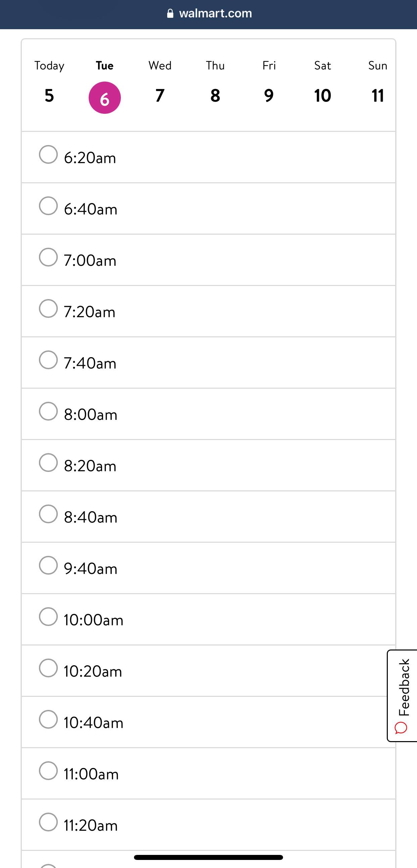
Task: Pick the 10:20am radio option
Action: tap(48, 668)
